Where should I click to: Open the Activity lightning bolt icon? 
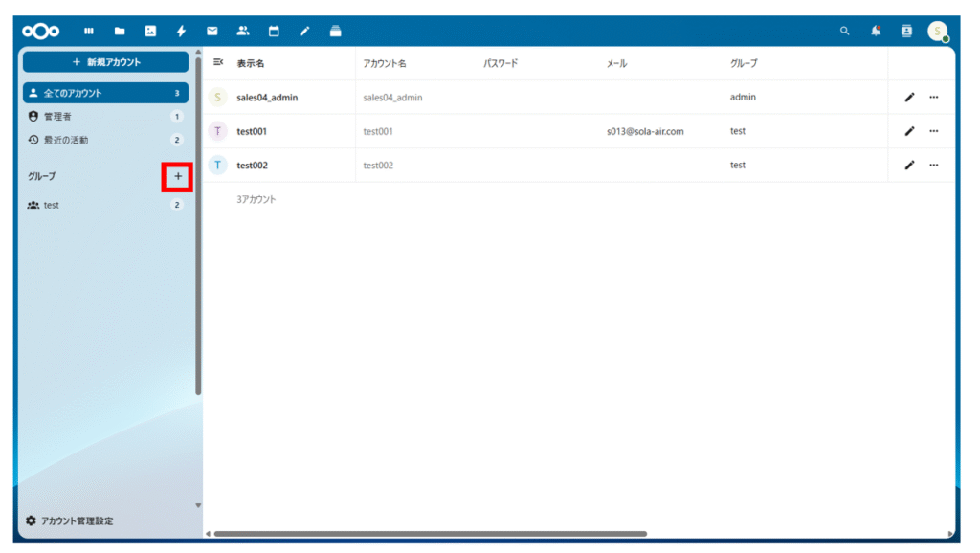tap(181, 32)
